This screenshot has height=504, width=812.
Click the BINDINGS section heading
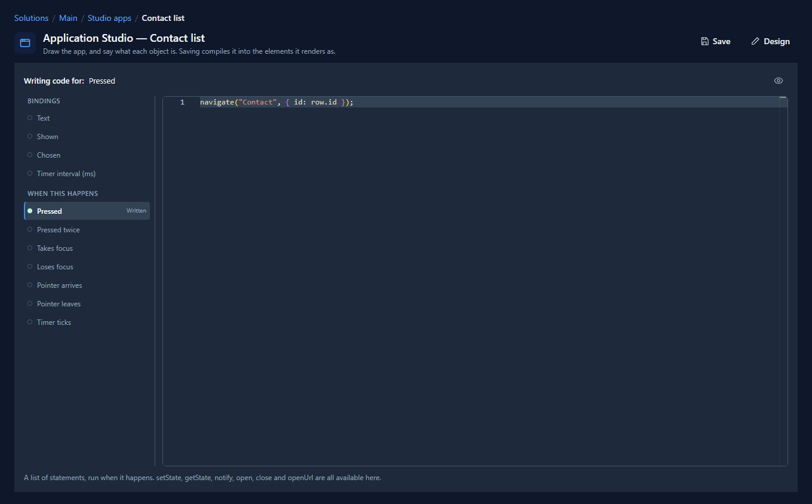coord(44,101)
